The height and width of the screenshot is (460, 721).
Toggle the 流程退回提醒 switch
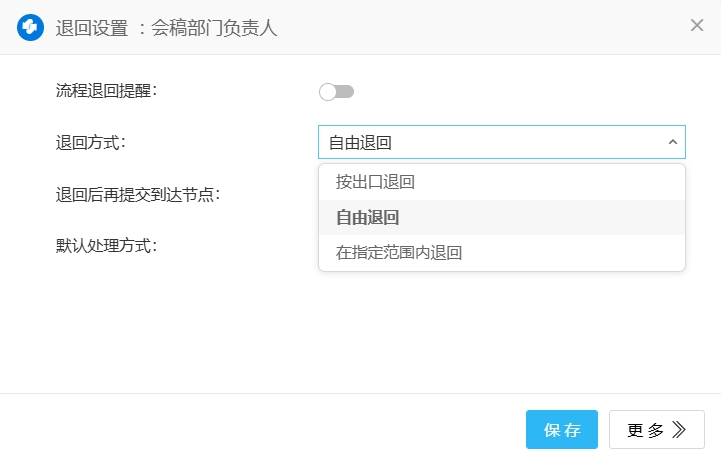click(336, 92)
